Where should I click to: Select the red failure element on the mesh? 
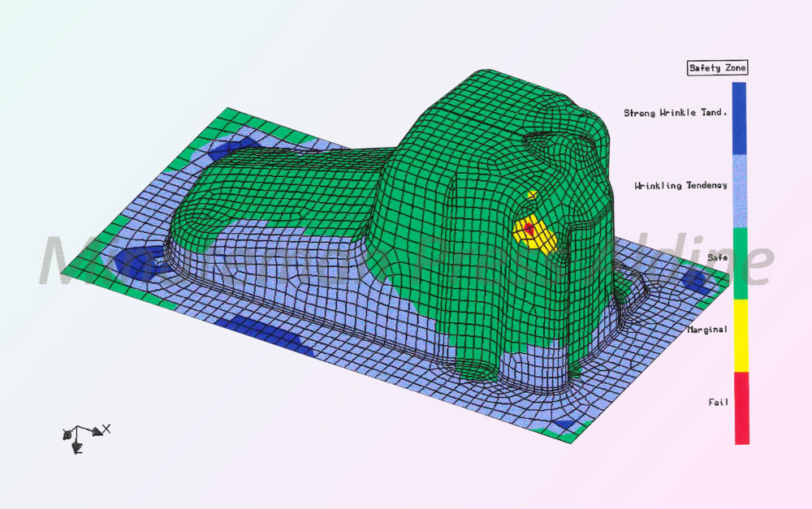click(529, 231)
